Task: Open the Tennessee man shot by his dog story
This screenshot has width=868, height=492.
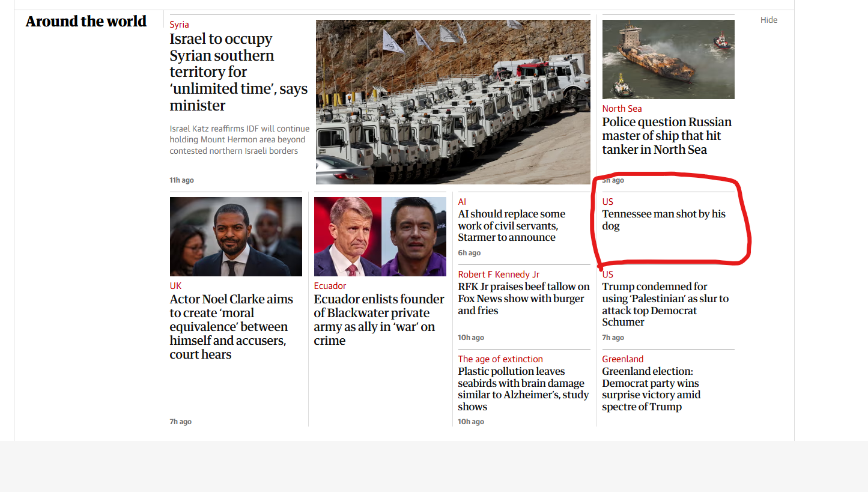Action: [664, 220]
